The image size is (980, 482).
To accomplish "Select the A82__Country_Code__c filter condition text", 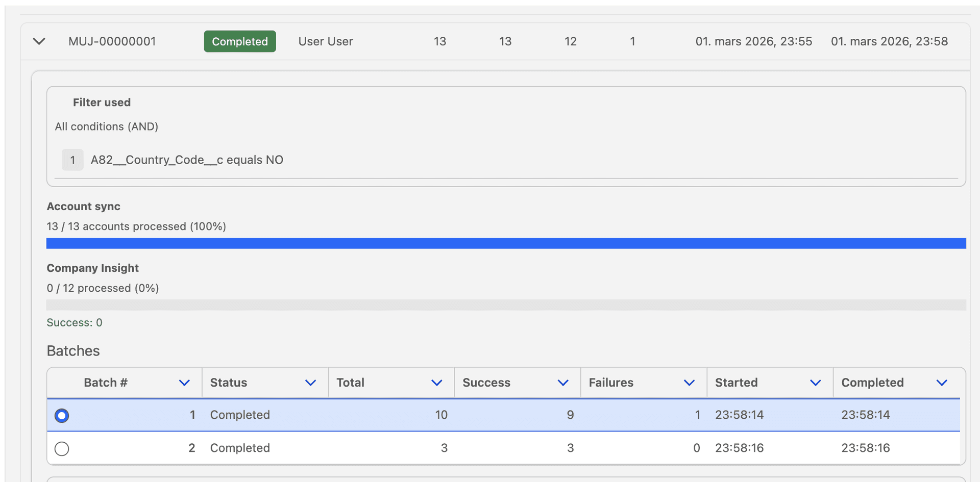I will click(x=187, y=160).
